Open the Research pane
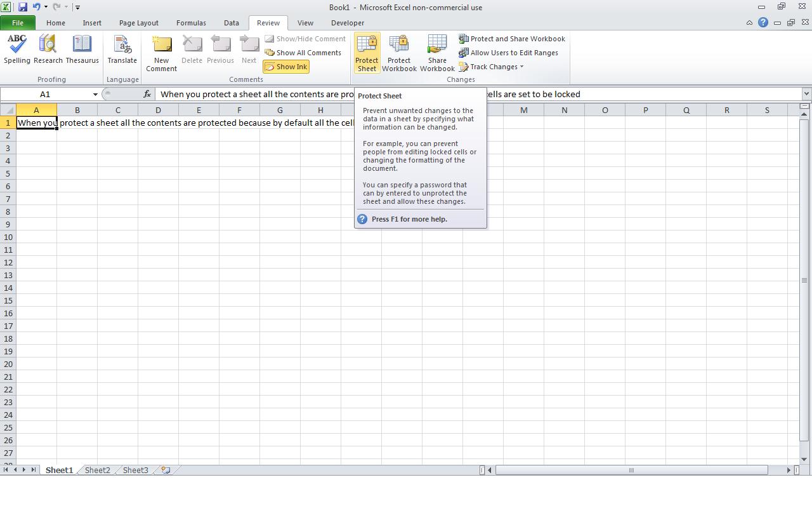Viewport: 812px width, 508px height. click(x=48, y=51)
